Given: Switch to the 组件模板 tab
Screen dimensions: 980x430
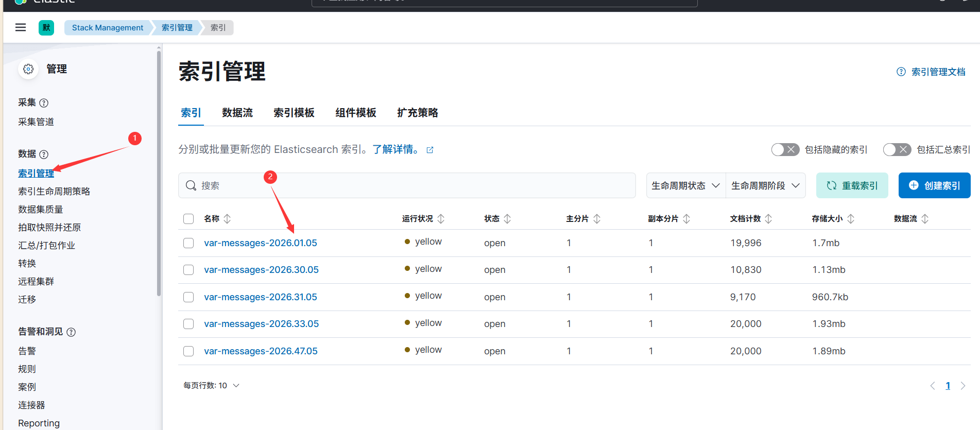Looking at the screenshot, I should pos(356,113).
